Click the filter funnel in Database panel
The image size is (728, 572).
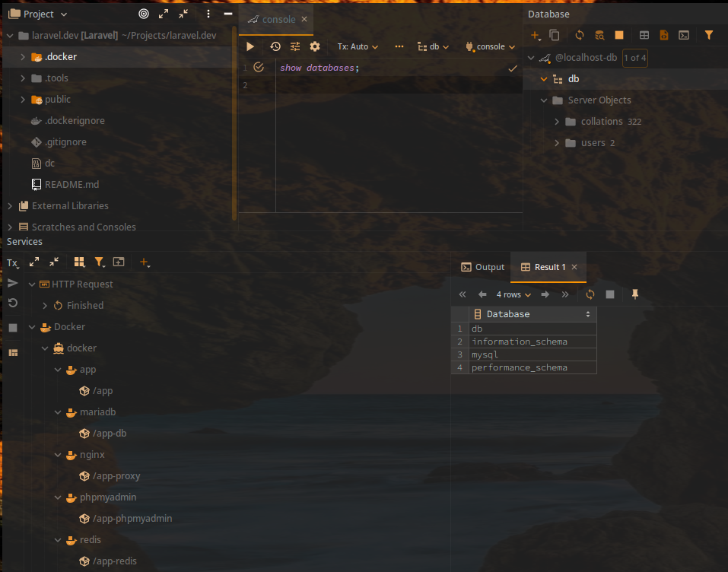709,35
